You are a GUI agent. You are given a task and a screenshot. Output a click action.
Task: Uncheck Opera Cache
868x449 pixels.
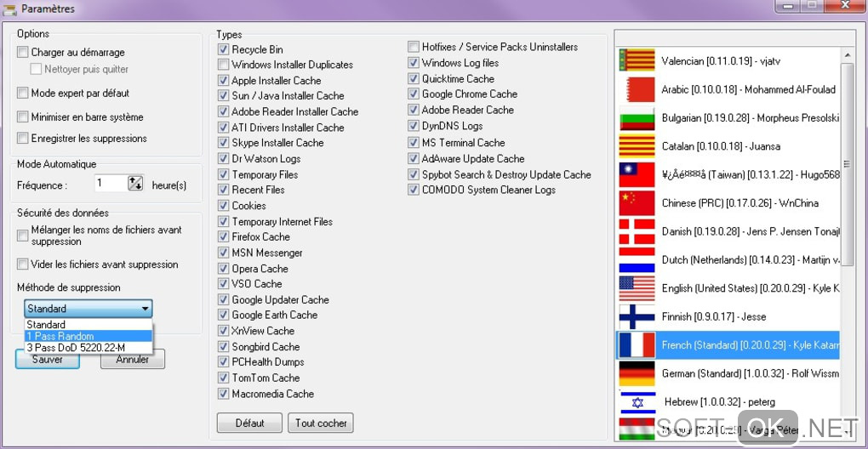point(223,269)
